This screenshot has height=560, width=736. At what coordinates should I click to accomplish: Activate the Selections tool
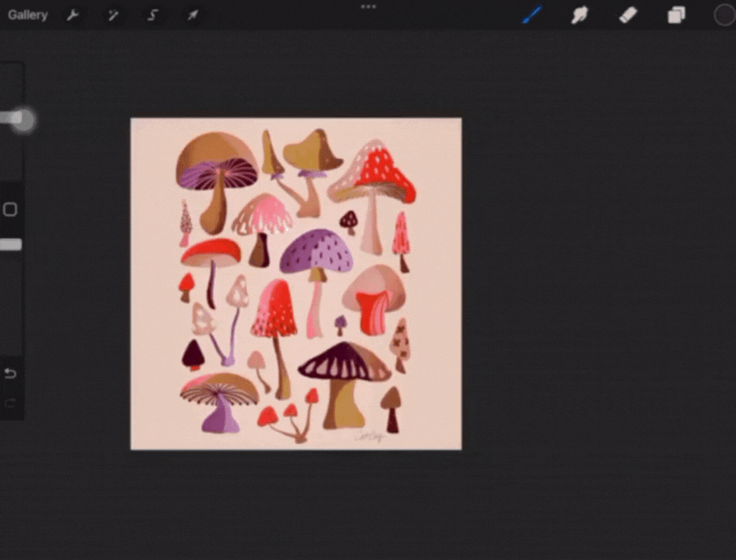(x=153, y=15)
